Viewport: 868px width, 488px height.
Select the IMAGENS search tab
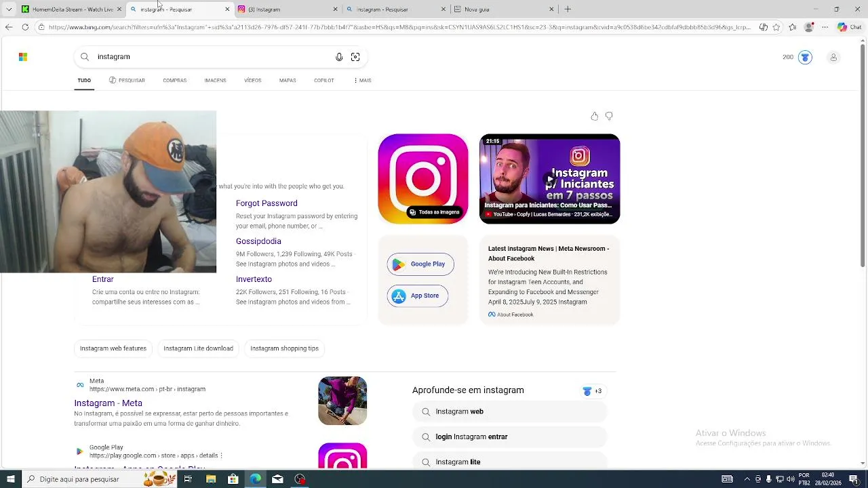(x=215, y=81)
